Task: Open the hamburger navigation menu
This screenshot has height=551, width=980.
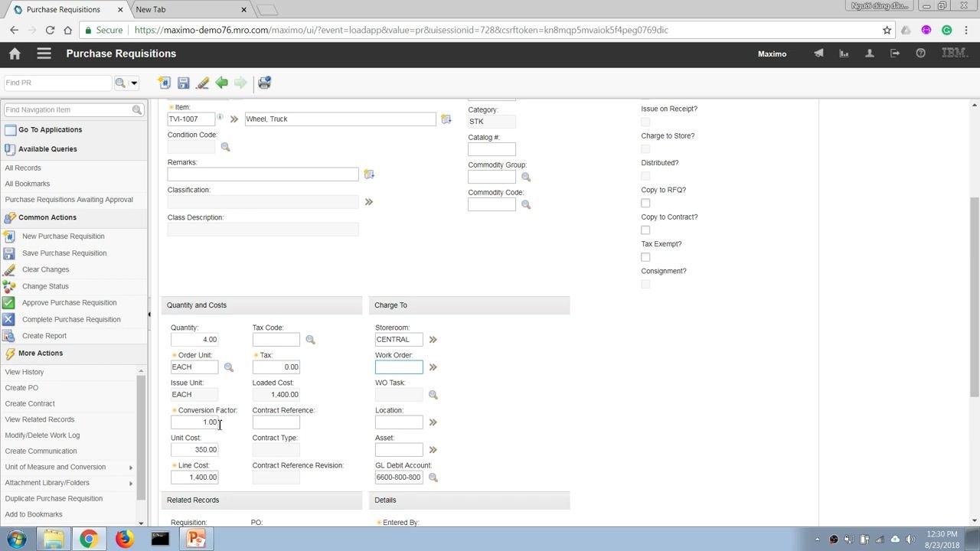Action: tap(44, 54)
